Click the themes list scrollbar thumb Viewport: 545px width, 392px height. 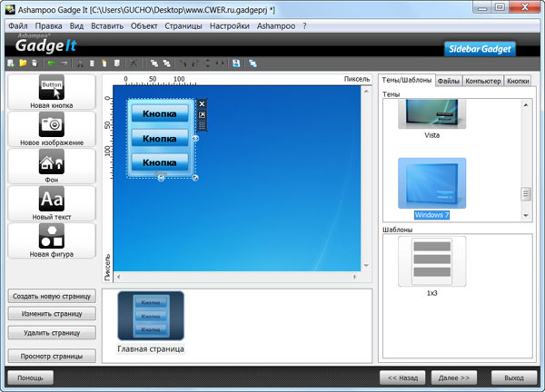526,194
